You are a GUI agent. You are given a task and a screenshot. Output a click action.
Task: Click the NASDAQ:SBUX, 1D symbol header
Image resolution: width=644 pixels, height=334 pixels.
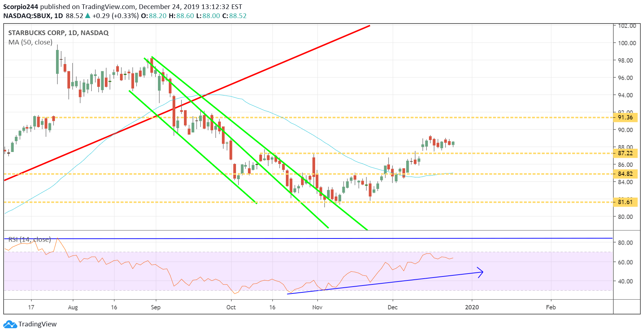(x=33, y=16)
